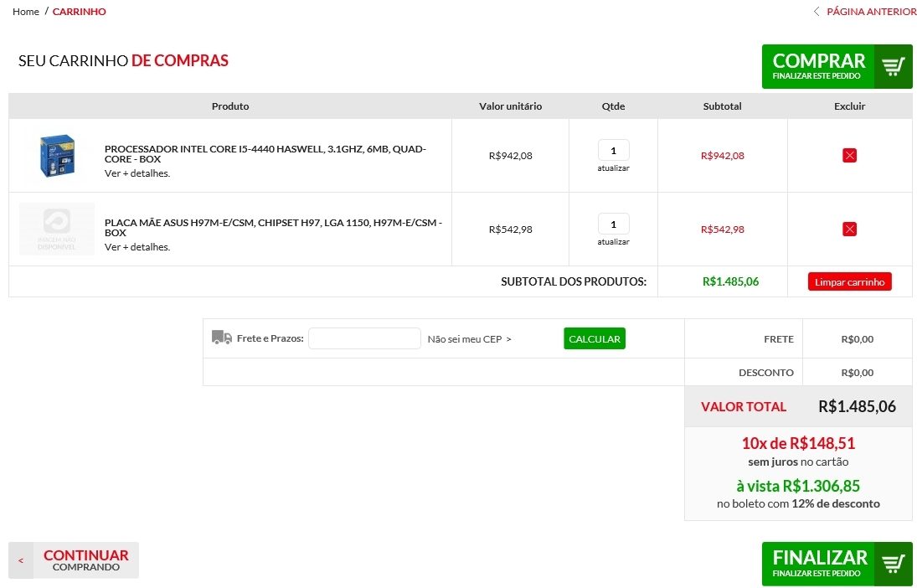
Task: Click the à vista R$1.306,85 price
Action: (x=798, y=486)
